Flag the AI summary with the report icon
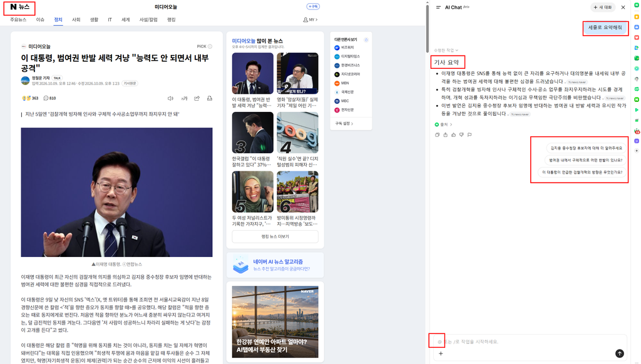 coord(469,135)
